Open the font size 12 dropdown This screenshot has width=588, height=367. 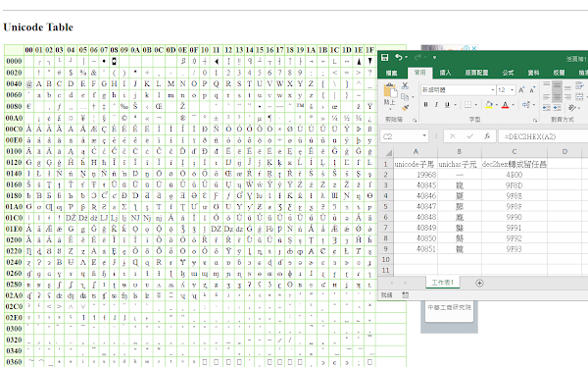click(512, 89)
